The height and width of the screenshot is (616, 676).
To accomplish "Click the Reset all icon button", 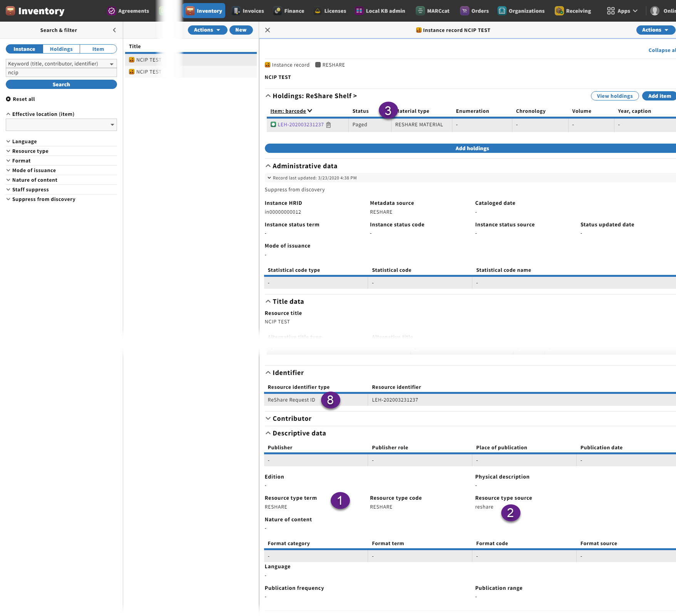I will tap(8, 99).
